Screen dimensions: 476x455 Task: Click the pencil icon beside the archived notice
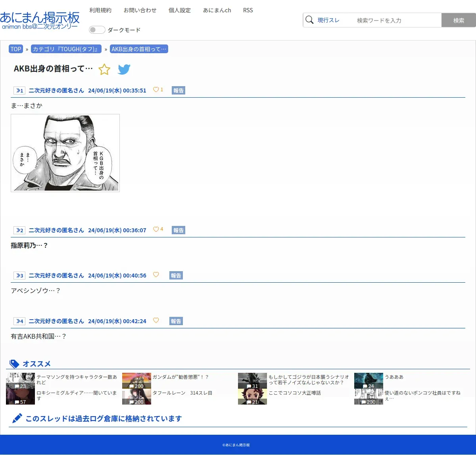[x=17, y=418]
